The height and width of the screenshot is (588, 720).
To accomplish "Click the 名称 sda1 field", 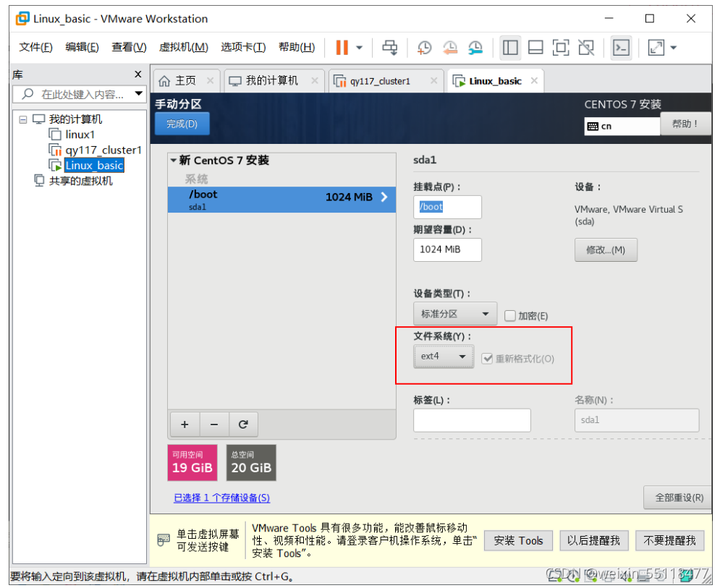I will (637, 420).
